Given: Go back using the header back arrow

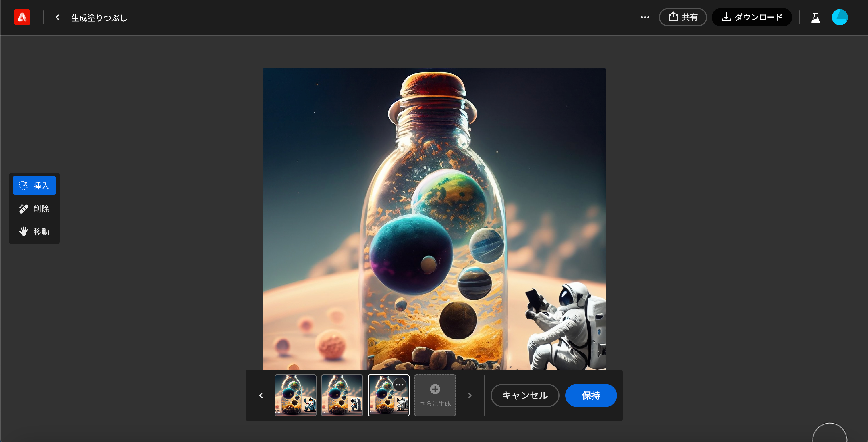Looking at the screenshot, I should click(x=58, y=17).
